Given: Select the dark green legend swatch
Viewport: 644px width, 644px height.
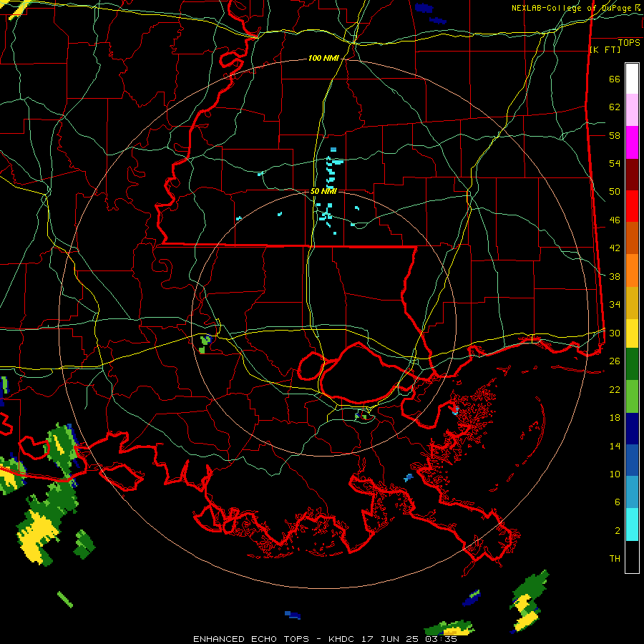Looking at the screenshot, I should (632, 364).
